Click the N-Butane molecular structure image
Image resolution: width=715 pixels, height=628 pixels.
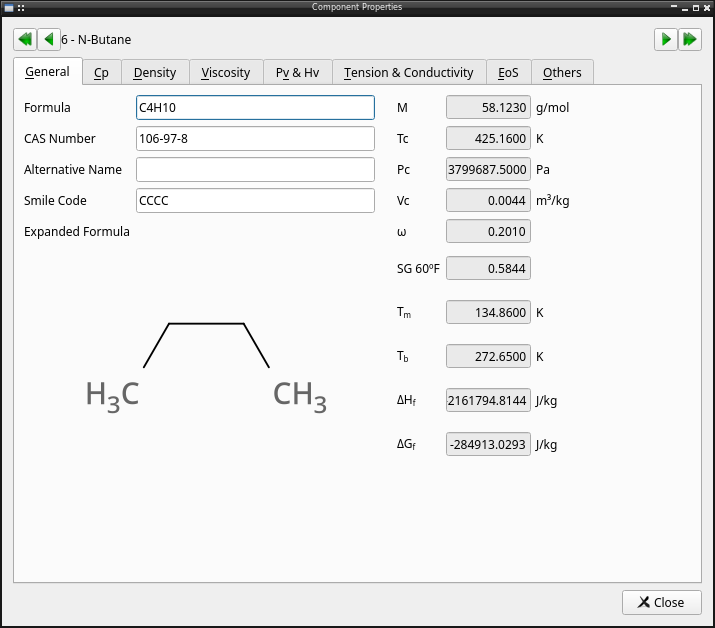pyautogui.click(x=206, y=368)
